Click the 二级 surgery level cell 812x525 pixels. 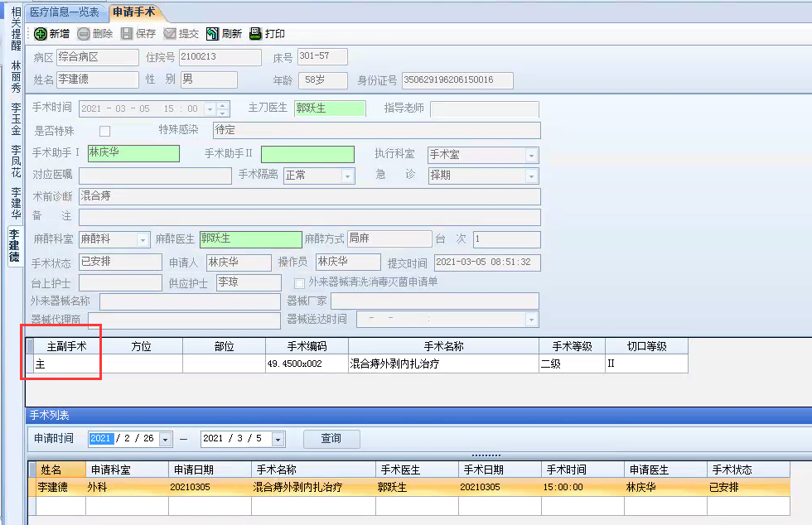pos(573,364)
